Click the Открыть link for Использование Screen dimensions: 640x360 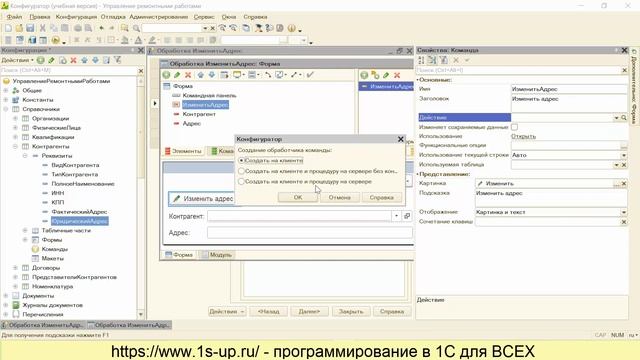523,136
